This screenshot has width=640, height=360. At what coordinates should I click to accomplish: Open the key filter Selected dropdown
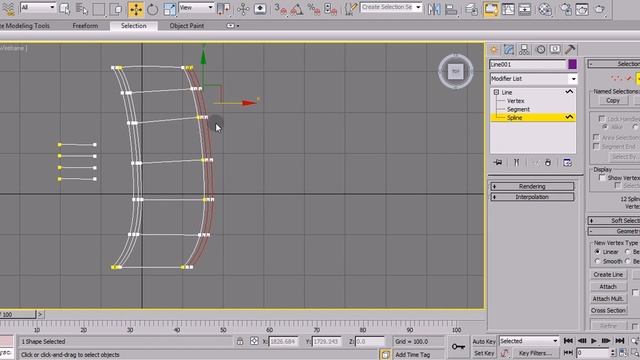click(x=529, y=341)
